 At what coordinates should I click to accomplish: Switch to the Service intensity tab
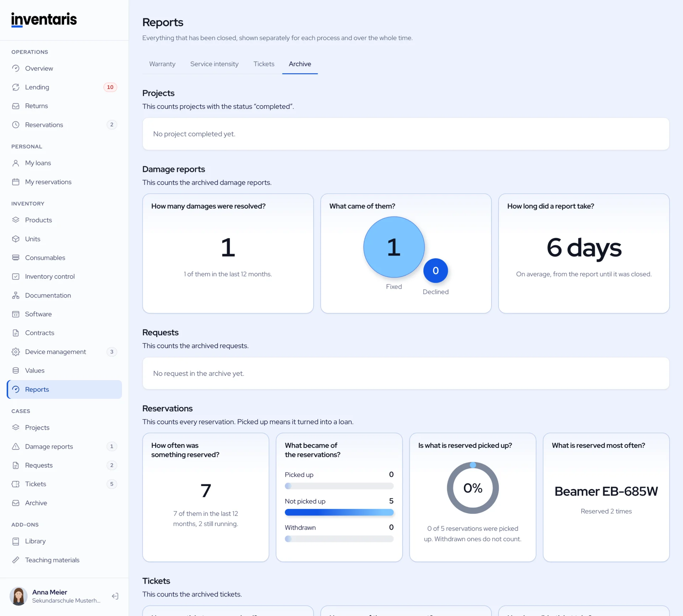coord(215,64)
